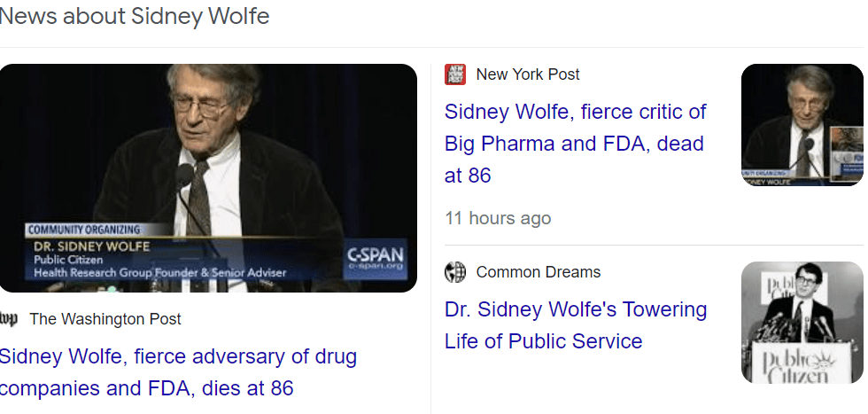The width and height of the screenshot is (868, 414).
Task: Open the black-and-white Common Dreams thumbnail
Action: (x=802, y=322)
